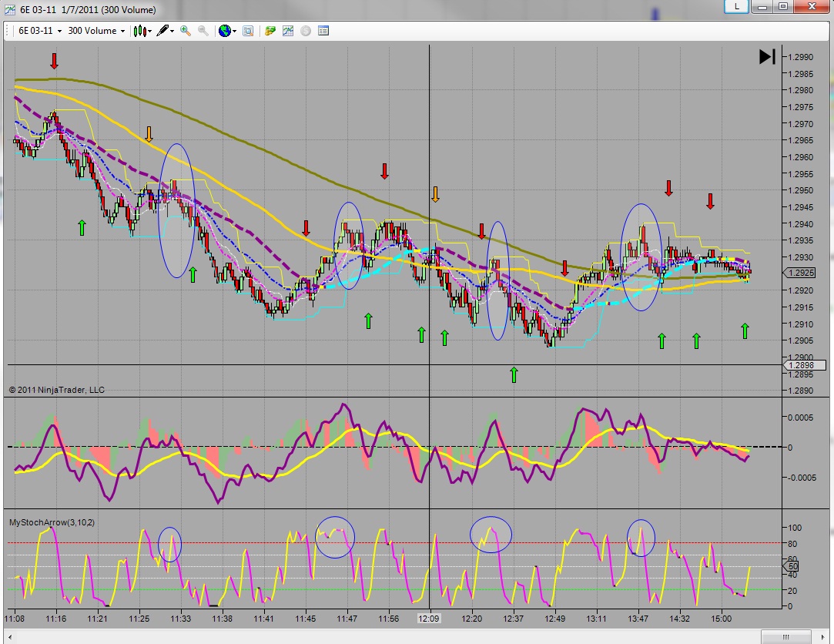Click the 11:08 time axis label
Image resolution: width=834 pixels, height=644 pixels.
[15, 619]
